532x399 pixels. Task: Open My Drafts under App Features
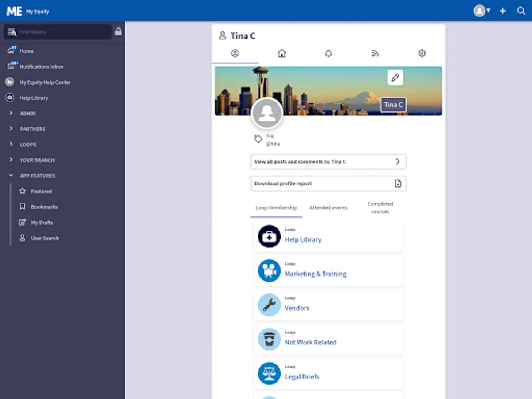[x=42, y=223]
